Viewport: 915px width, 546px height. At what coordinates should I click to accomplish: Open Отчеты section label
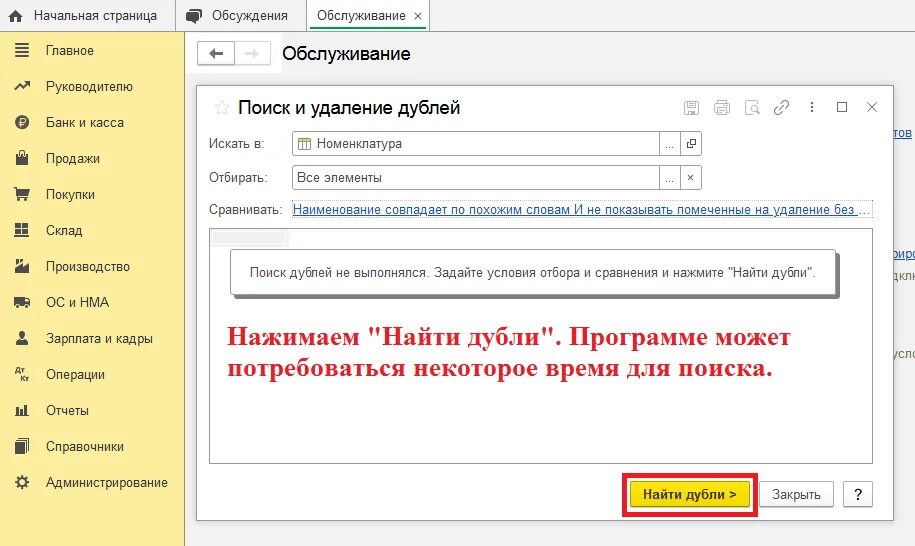[x=67, y=411]
